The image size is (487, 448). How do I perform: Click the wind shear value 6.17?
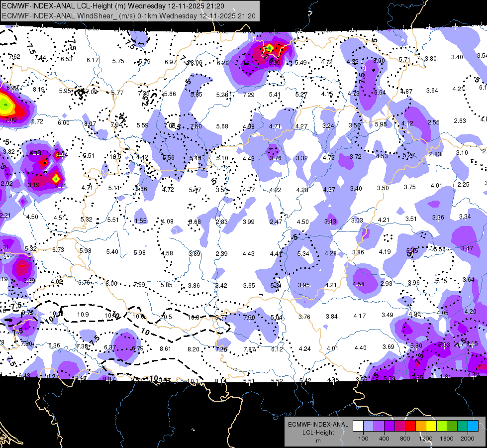(93, 60)
